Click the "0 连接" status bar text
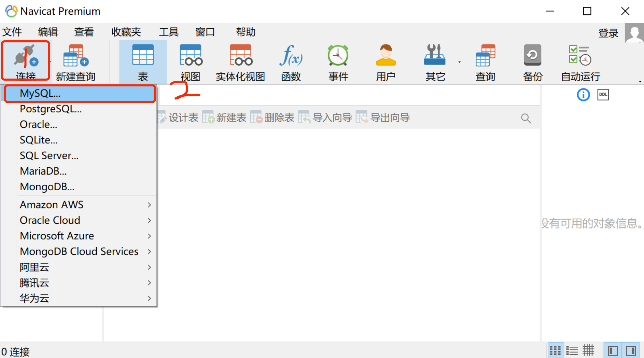The width and height of the screenshot is (644, 358). (x=15, y=352)
